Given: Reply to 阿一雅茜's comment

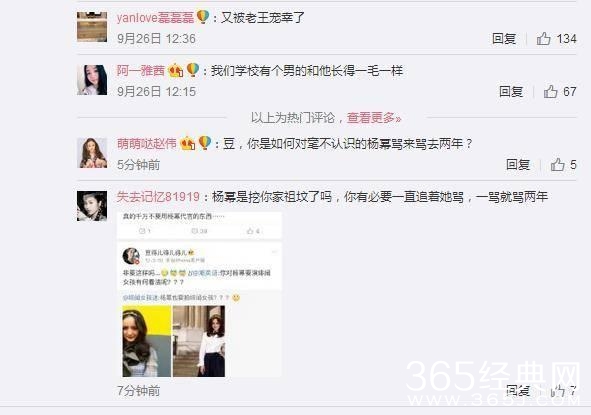Looking at the screenshot, I should coord(511,92).
